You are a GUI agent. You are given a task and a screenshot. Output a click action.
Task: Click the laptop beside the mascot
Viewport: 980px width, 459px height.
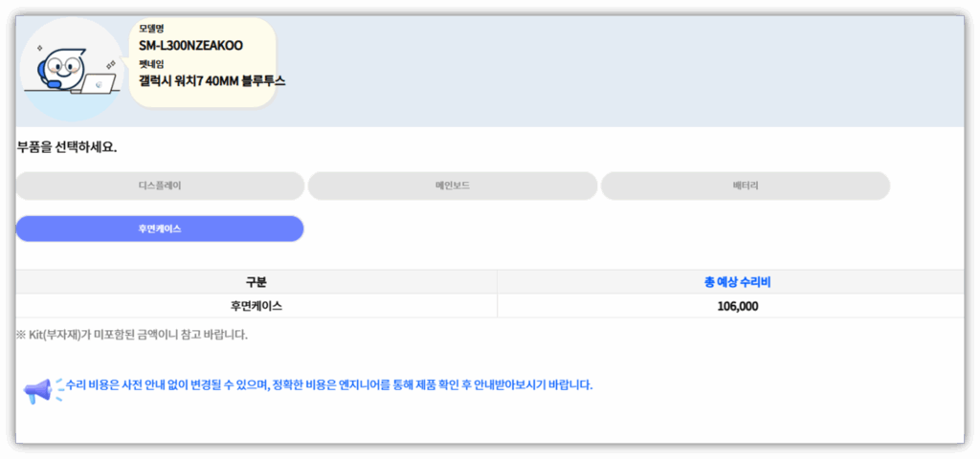point(98,85)
